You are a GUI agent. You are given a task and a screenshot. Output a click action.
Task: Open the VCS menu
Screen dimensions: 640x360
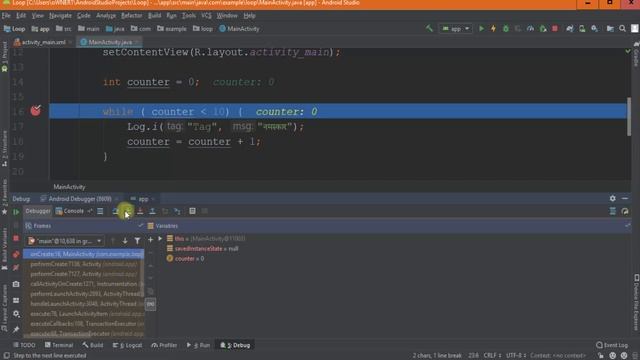point(207,16)
